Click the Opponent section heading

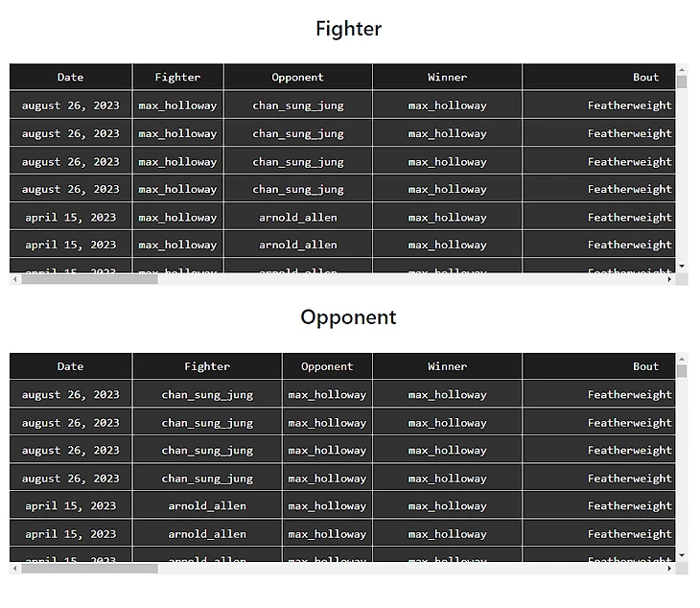(x=348, y=317)
